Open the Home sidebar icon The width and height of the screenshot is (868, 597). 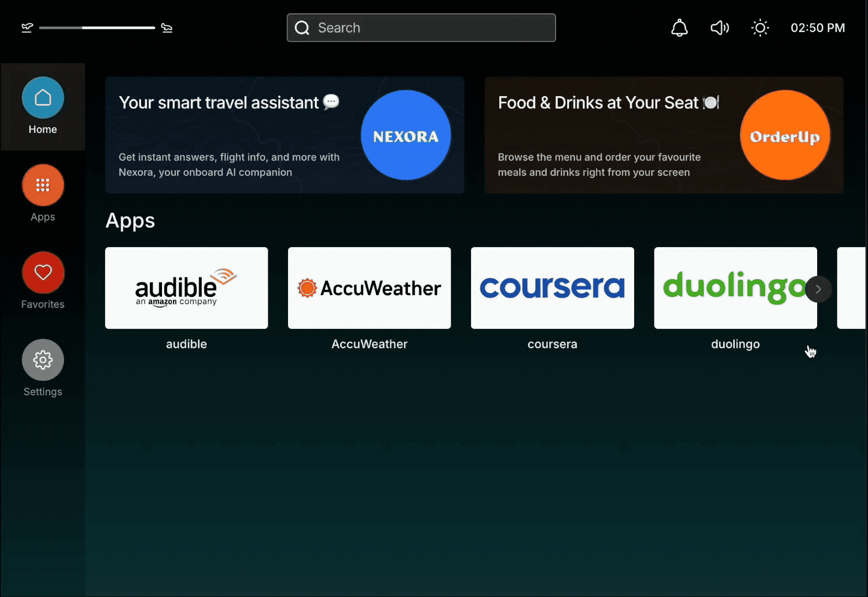click(x=43, y=98)
